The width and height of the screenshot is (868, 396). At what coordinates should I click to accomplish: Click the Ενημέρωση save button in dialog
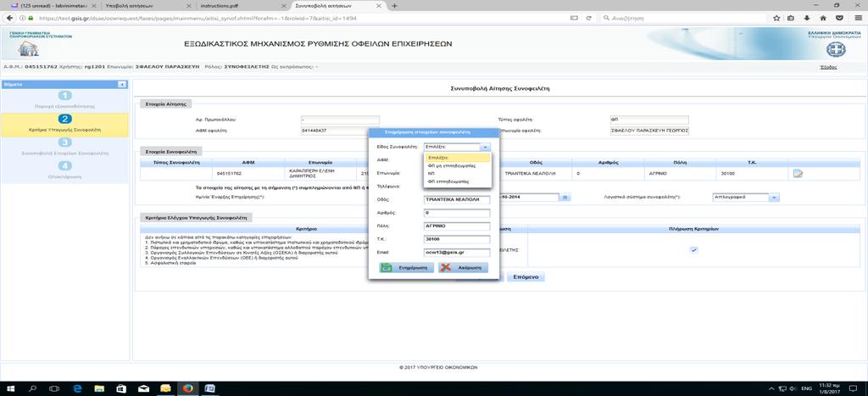click(x=406, y=267)
